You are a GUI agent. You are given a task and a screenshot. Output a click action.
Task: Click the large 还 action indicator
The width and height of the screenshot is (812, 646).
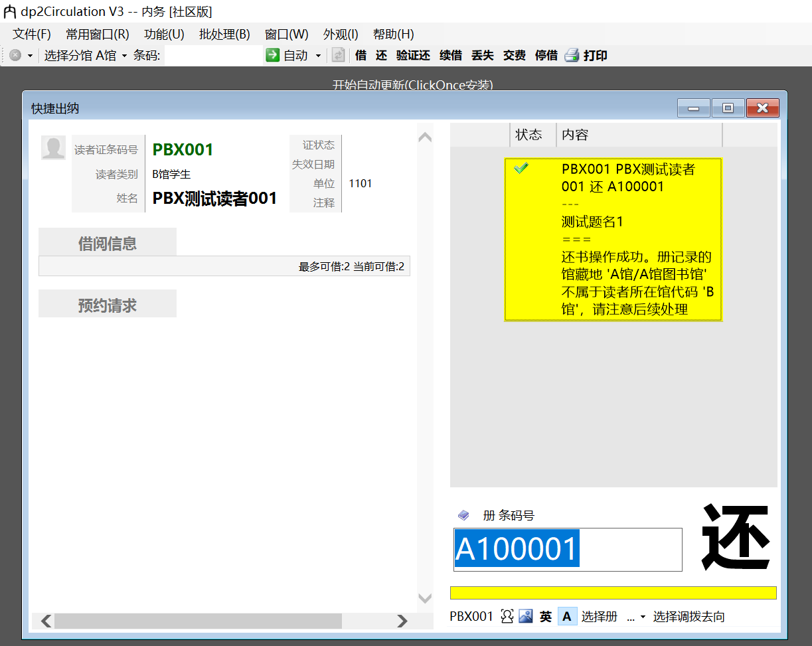pyautogui.click(x=735, y=537)
